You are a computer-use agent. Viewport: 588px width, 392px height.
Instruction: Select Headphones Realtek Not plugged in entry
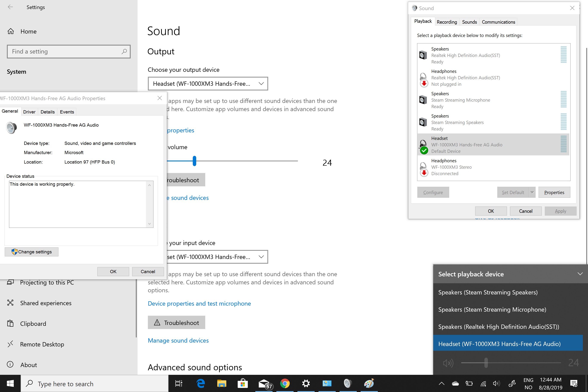tap(493, 78)
